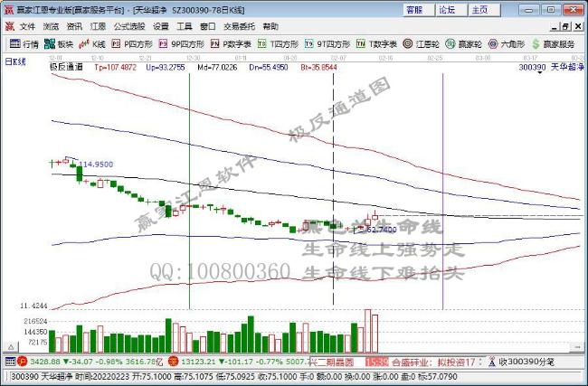Click the Md=77.0226 value
588x386 pixels.
217,68
